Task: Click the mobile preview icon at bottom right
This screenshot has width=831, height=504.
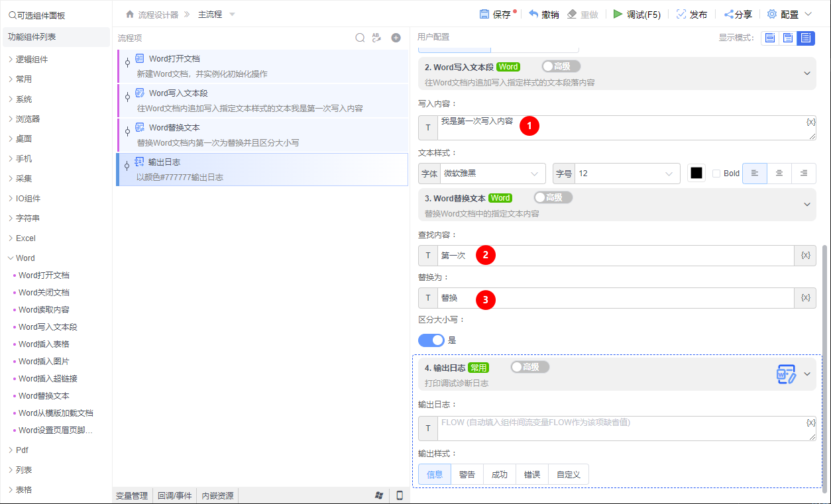Action: [x=399, y=494]
